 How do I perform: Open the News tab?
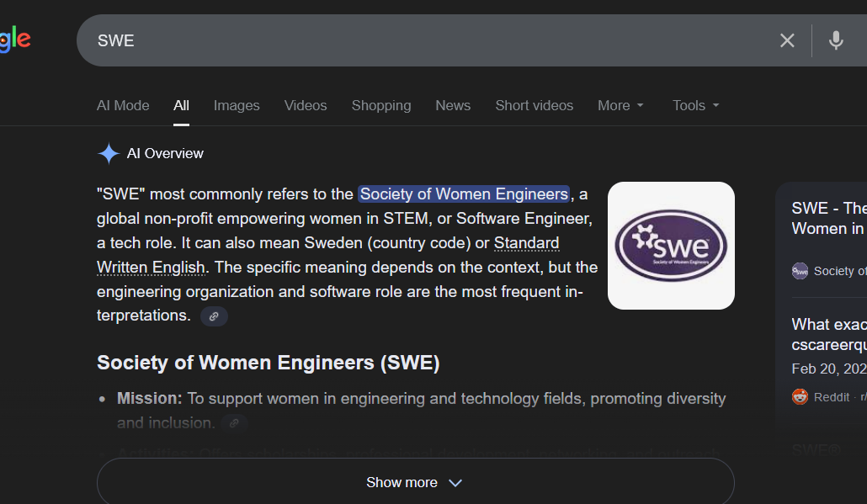pos(453,105)
